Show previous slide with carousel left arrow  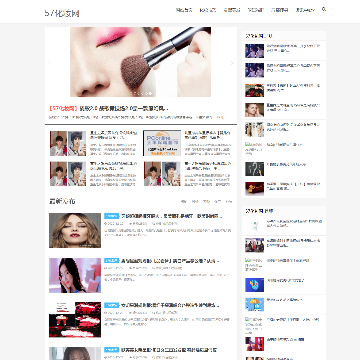(x=50, y=62)
